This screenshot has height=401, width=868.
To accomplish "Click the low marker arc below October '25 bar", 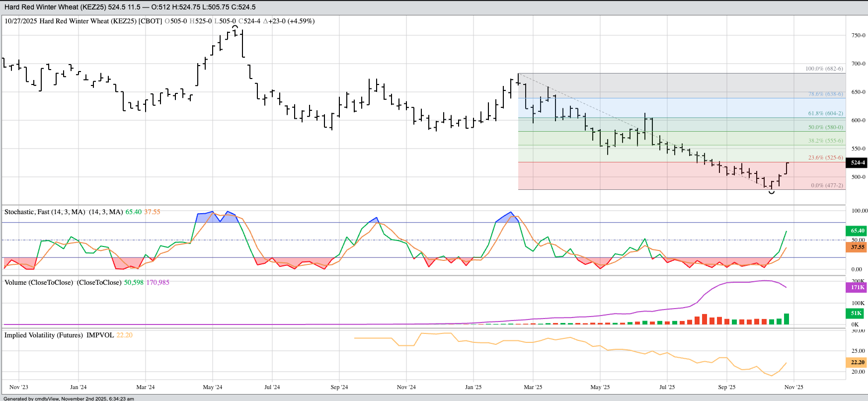I will (x=771, y=192).
